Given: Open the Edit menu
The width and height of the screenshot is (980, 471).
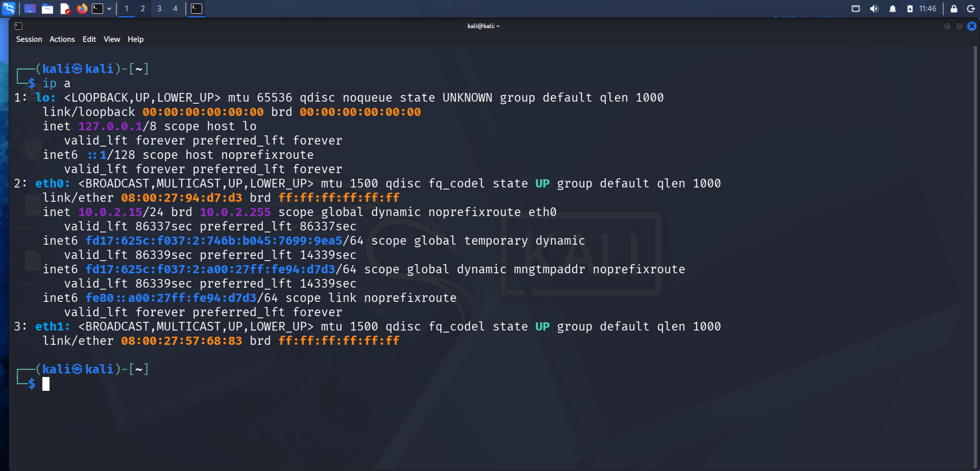Looking at the screenshot, I should pos(89,39).
